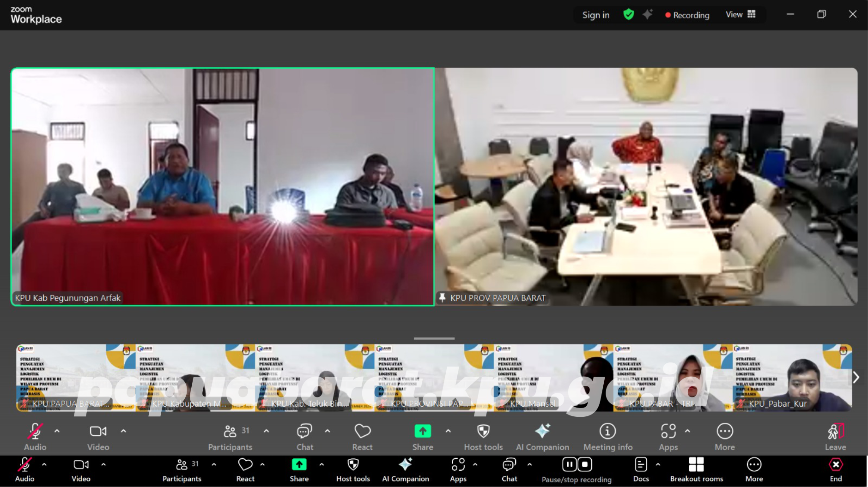Viewport: 868px width, 487px height.
Task: Click the red End meeting icon
Action: coord(836,465)
